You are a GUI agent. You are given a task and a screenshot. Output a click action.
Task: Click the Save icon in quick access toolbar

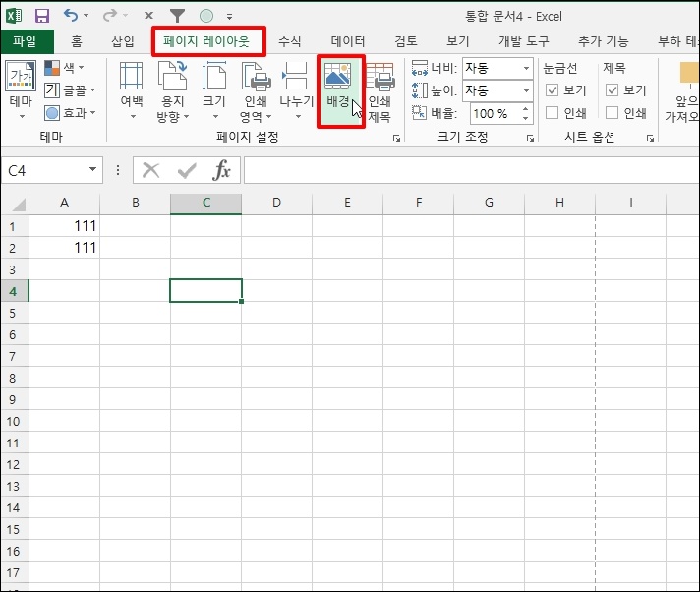click(x=42, y=16)
